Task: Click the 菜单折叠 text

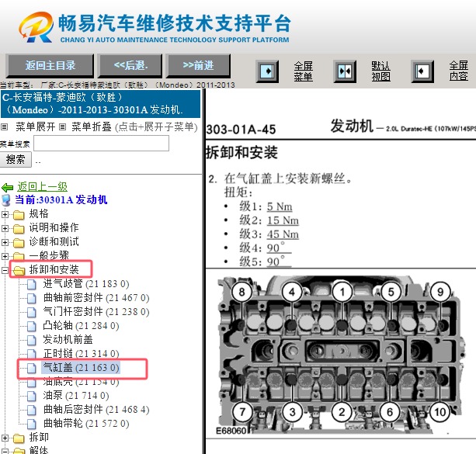Action: [92, 126]
